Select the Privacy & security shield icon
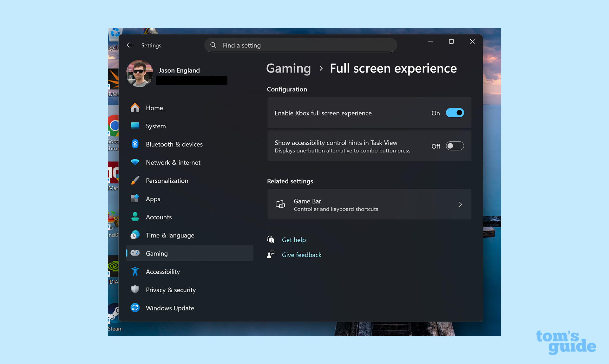This screenshot has height=364, width=609. tap(135, 289)
